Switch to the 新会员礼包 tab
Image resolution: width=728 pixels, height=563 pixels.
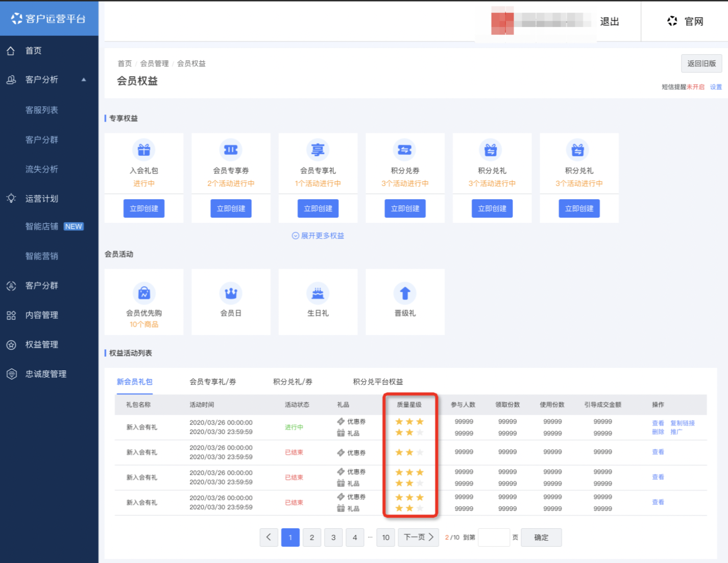[135, 382]
